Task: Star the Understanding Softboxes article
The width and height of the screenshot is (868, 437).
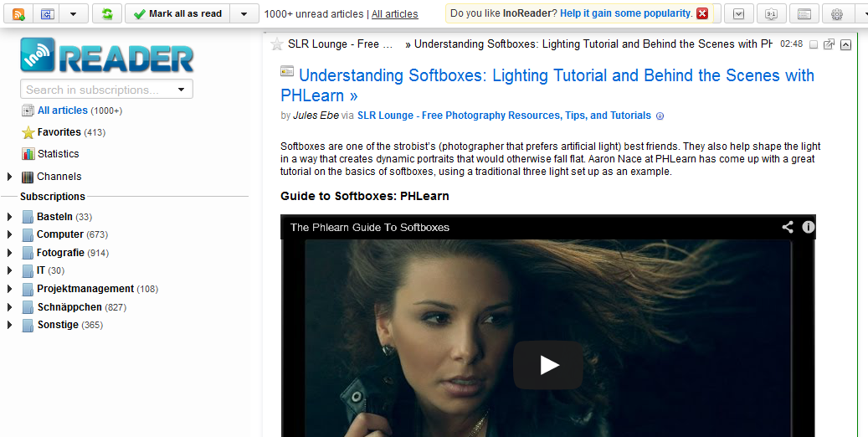Action: [x=277, y=44]
